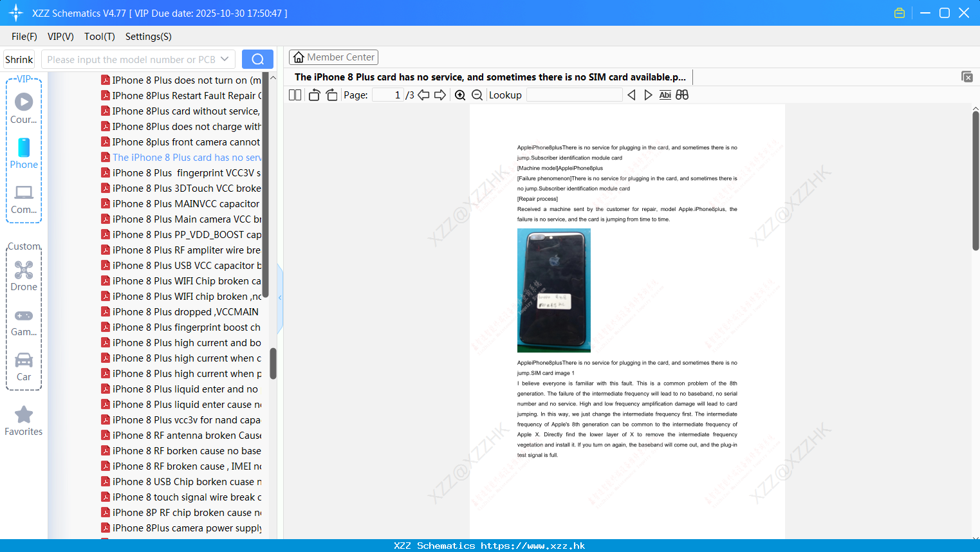Image resolution: width=980 pixels, height=552 pixels.
Task: Open 'iPhone 8 RF antenna broken Cause' file
Action: coord(181,436)
